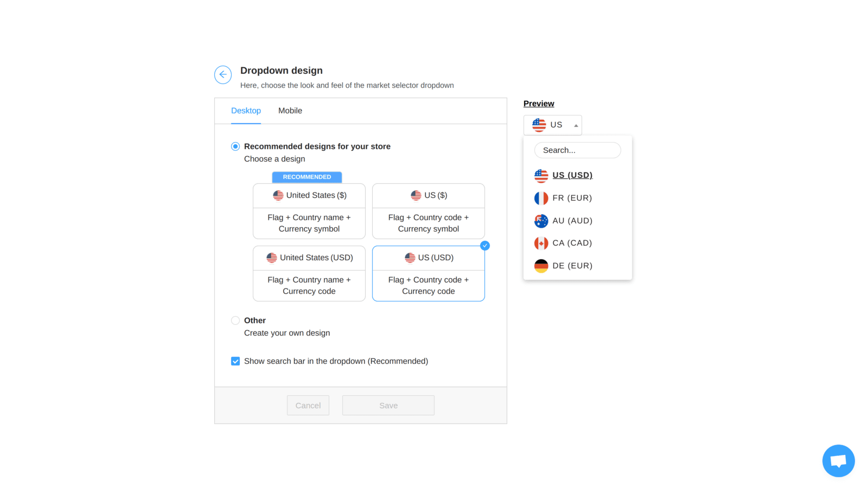868x488 pixels.
Task: Click the back arrow next to Dropdown design
Action: pos(223,74)
